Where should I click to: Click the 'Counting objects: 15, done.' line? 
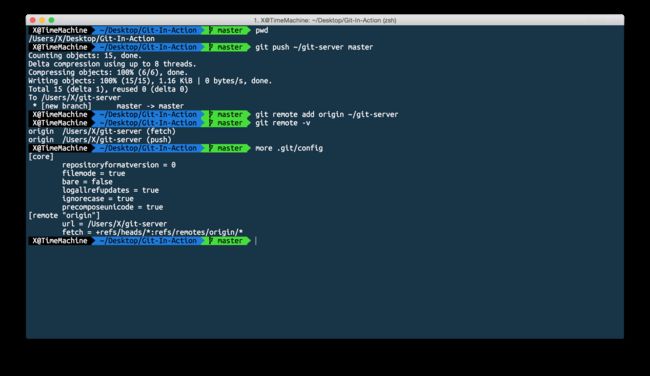coord(85,56)
